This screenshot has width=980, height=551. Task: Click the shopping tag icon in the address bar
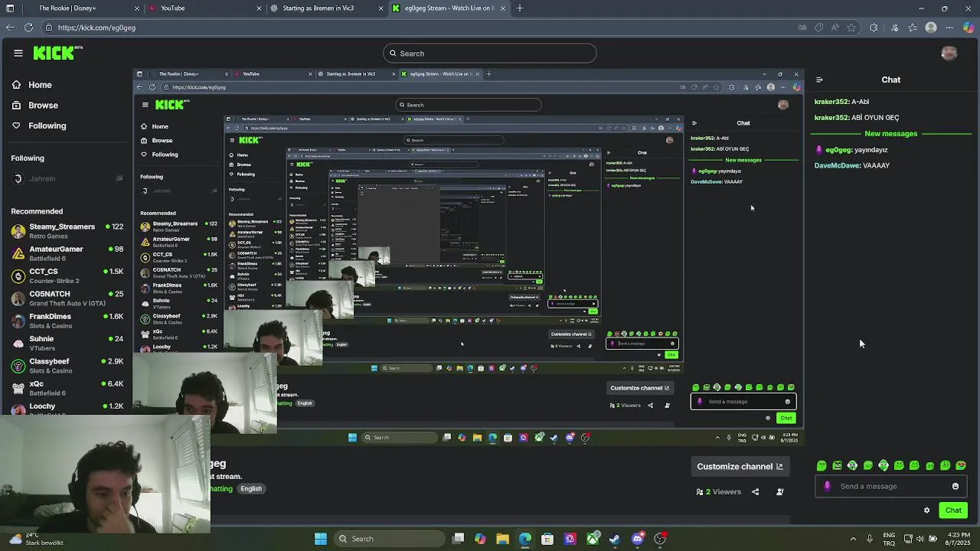click(818, 28)
